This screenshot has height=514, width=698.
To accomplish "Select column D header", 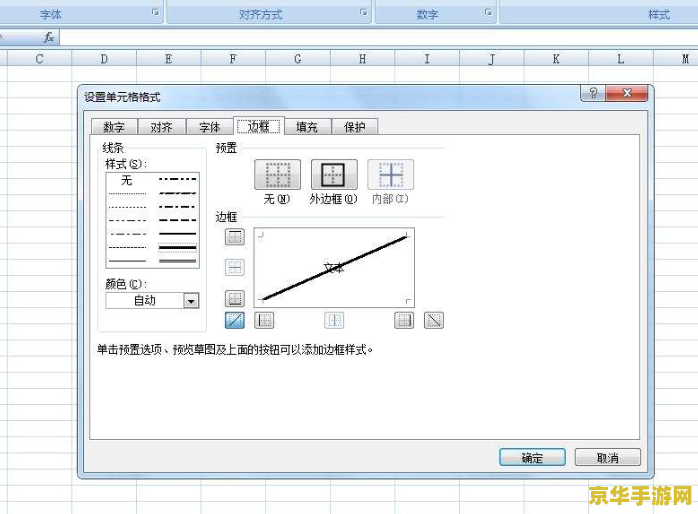I will pos(104,58).
